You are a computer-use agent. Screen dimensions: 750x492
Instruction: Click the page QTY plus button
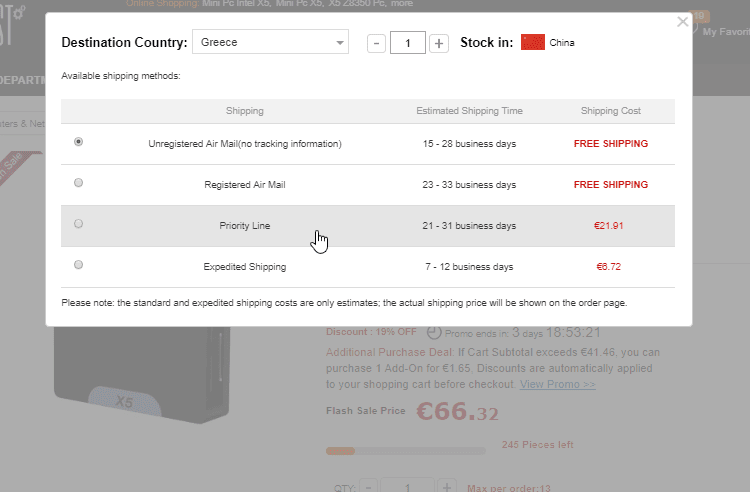[446, 486]
